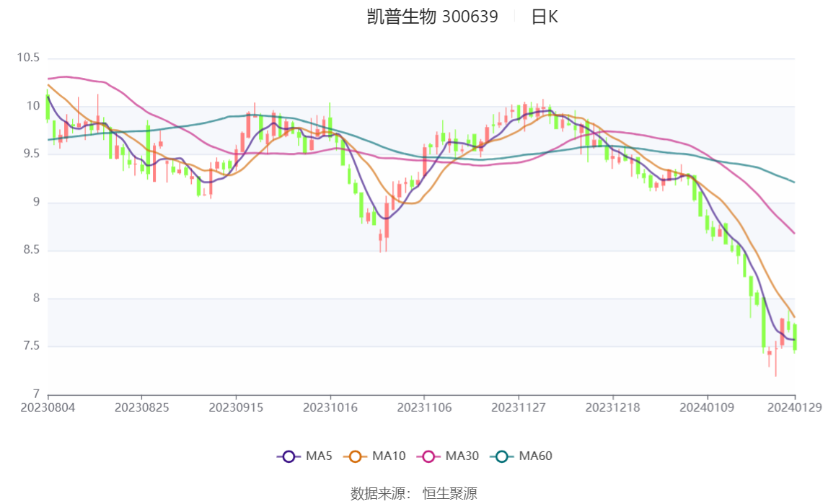Viewport: 828px width, 504px height.
Task: Select the 20231016 date axis label
Action: pos(330,408)
